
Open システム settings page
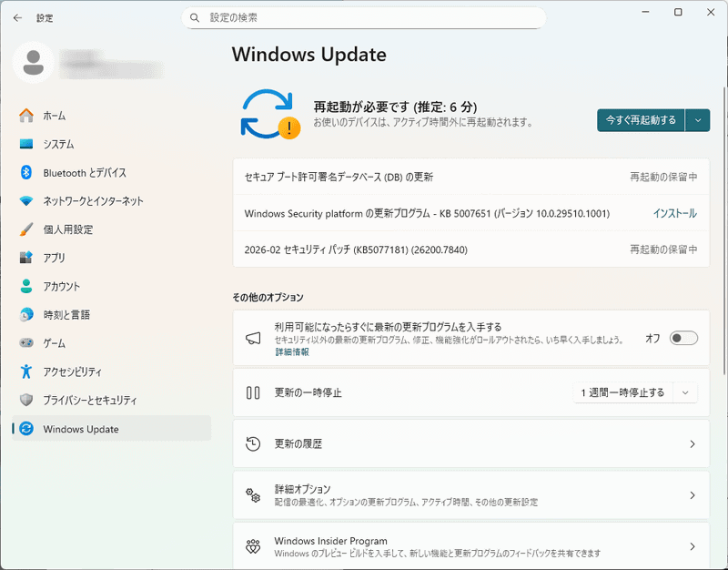coord(111,144)
